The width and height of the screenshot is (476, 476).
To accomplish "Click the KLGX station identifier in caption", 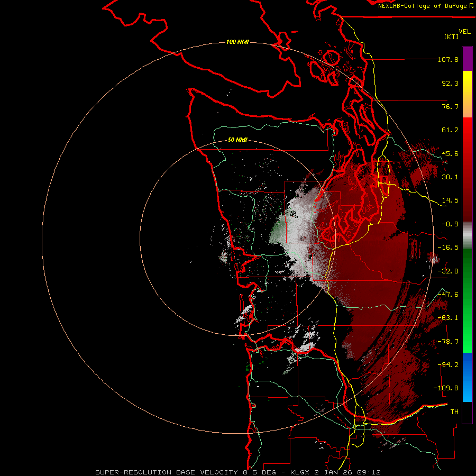I will tap(300, 472).
